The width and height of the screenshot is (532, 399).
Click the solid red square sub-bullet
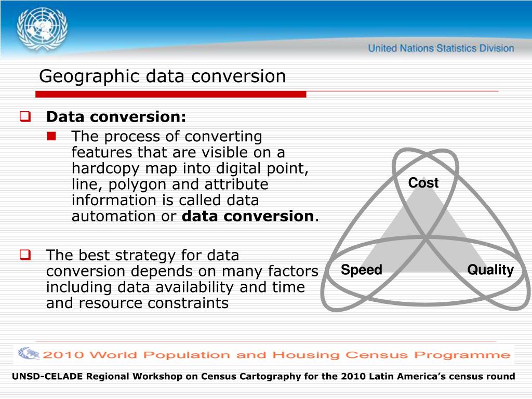coord(51,136)
